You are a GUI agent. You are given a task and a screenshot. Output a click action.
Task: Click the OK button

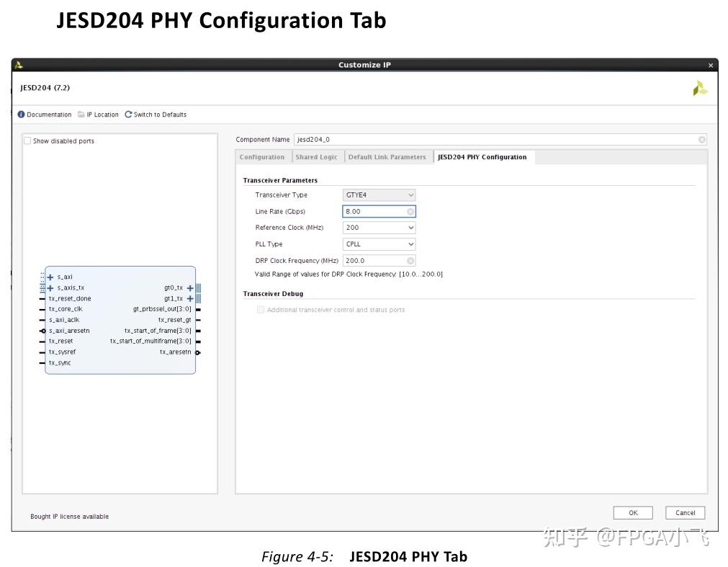coord(632,512)
